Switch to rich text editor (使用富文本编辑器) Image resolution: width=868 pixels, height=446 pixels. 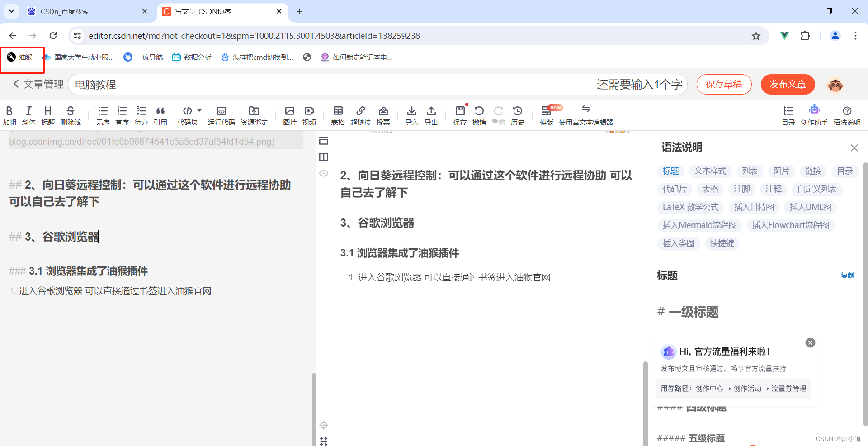coord(586,116)
